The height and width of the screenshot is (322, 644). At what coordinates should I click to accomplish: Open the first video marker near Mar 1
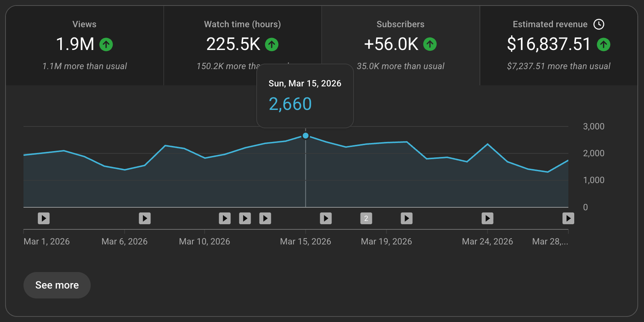point(44,218)
